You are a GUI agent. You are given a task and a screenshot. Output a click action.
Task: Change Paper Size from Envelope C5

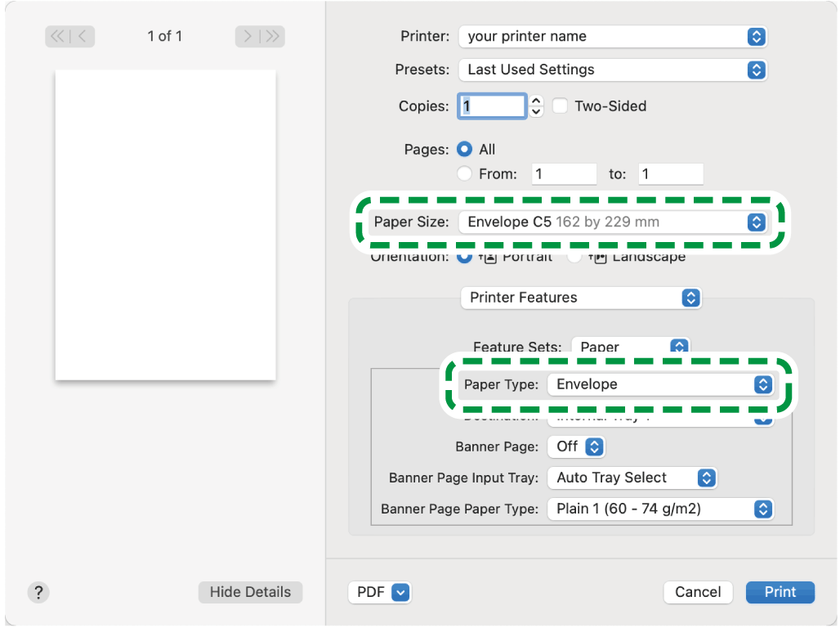click(x=612, y=222)
